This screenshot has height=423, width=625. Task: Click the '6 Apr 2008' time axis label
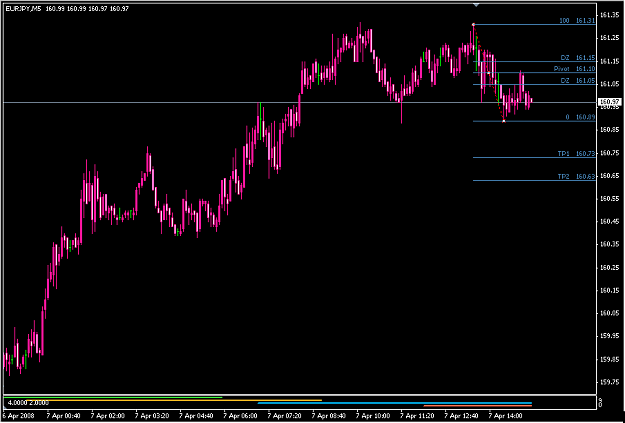(18, 416)
